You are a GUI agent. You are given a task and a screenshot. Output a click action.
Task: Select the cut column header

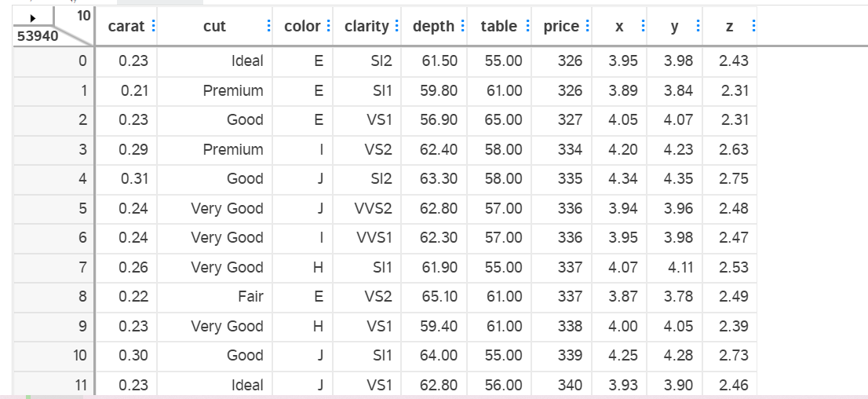(x=214, y=27)
